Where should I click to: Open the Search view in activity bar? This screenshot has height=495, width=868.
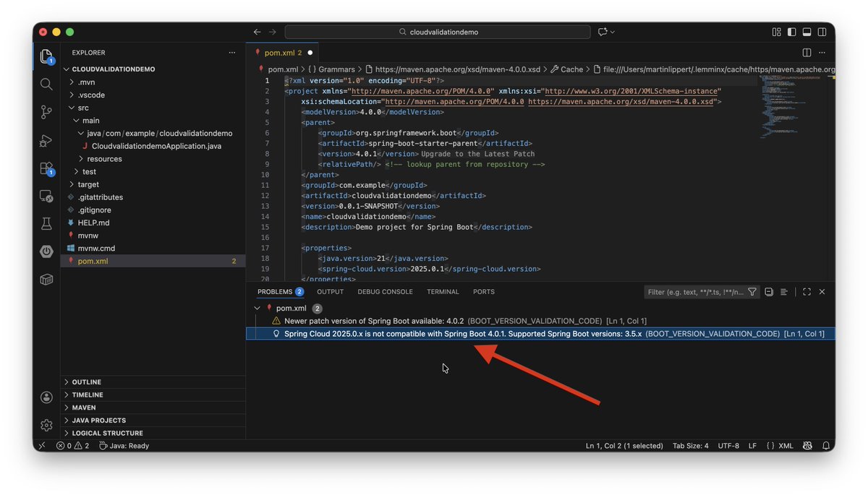[x=46, y=84]
